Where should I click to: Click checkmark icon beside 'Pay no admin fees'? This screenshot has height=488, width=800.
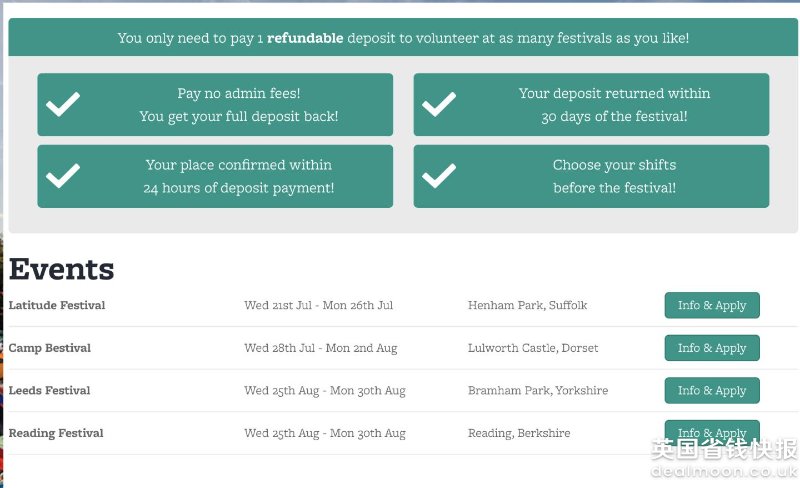point(63,104)
